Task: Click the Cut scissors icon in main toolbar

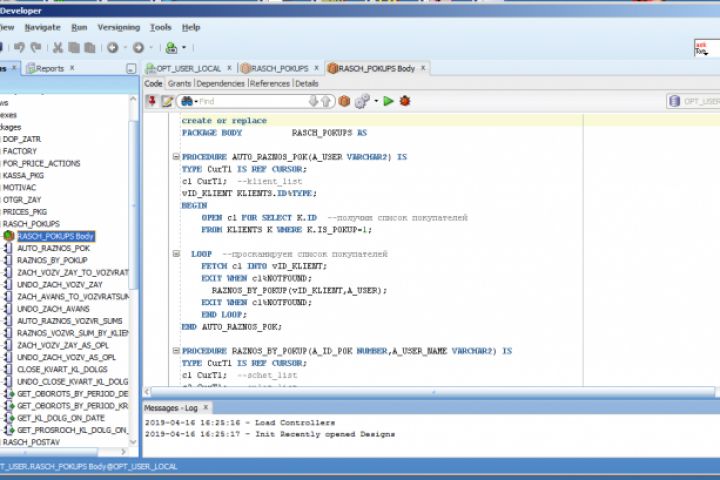Action: click(58, 47)
